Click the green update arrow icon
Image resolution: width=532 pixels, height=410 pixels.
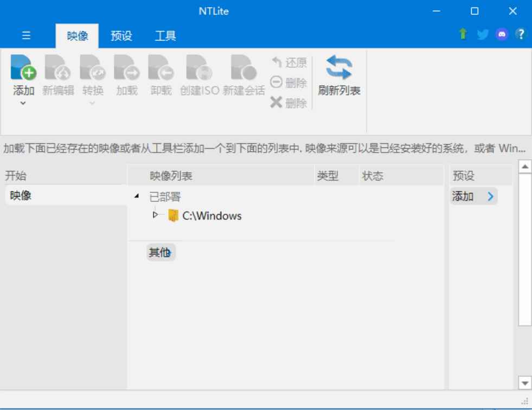pos(463,33)
